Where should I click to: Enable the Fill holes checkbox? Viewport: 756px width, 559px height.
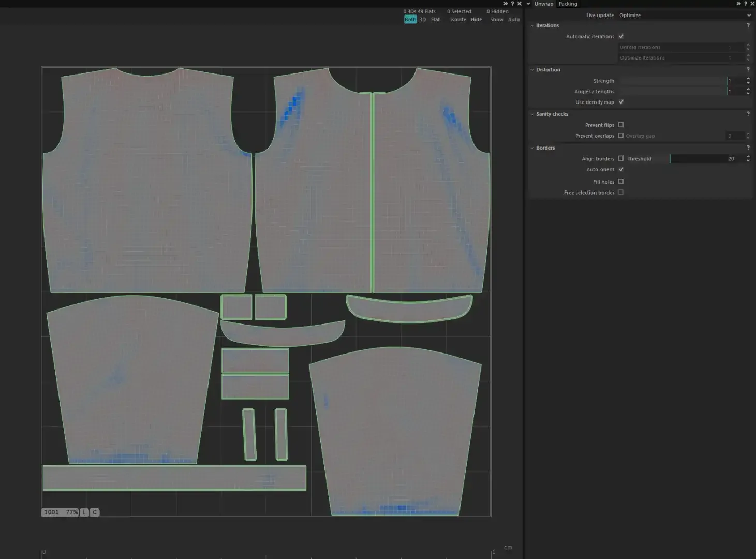621,182
